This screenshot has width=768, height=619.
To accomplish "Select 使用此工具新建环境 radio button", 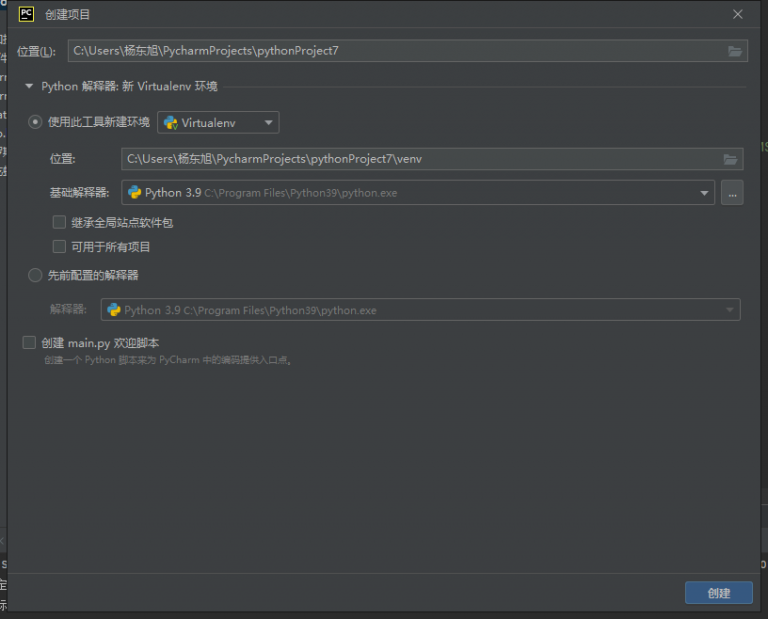I will point(35,122).
